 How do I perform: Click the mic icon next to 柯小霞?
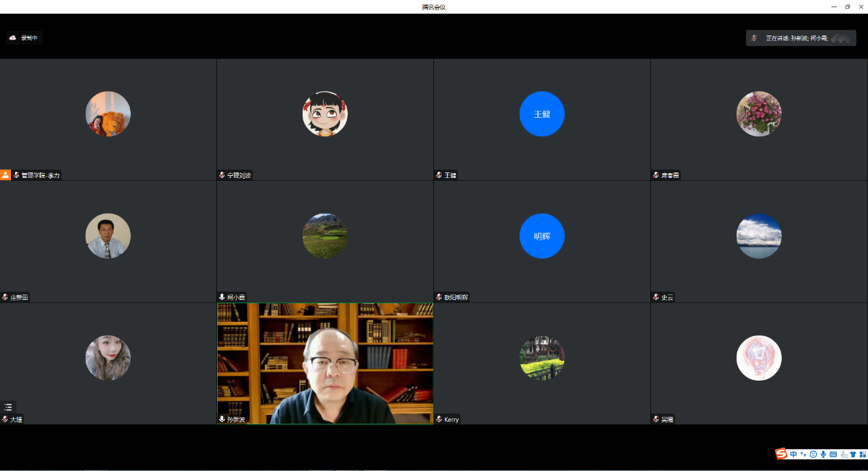click(x=222, y=297)
